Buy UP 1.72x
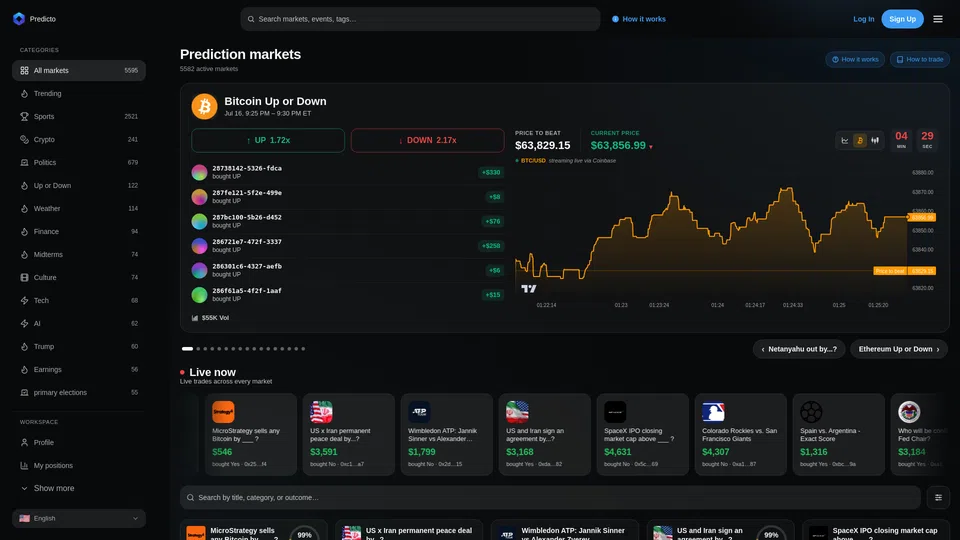 268,140
